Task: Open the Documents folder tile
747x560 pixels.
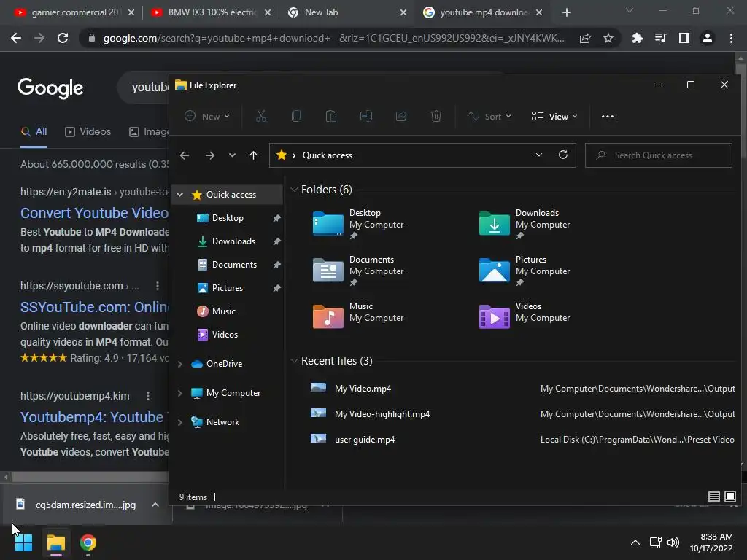Action: pos(358,271)
